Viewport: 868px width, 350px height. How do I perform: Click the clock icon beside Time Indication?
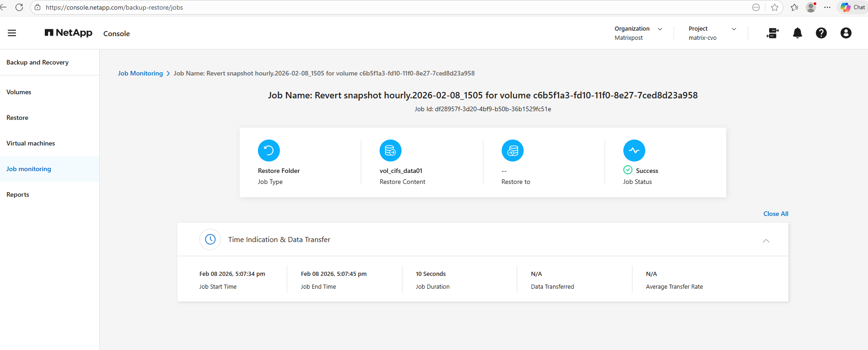click(210, 239)
